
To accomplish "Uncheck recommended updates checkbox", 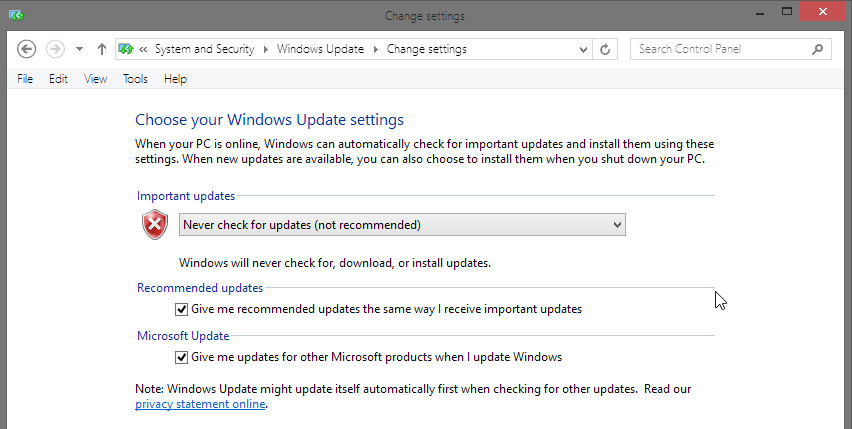I will click(x=182, y=310).
